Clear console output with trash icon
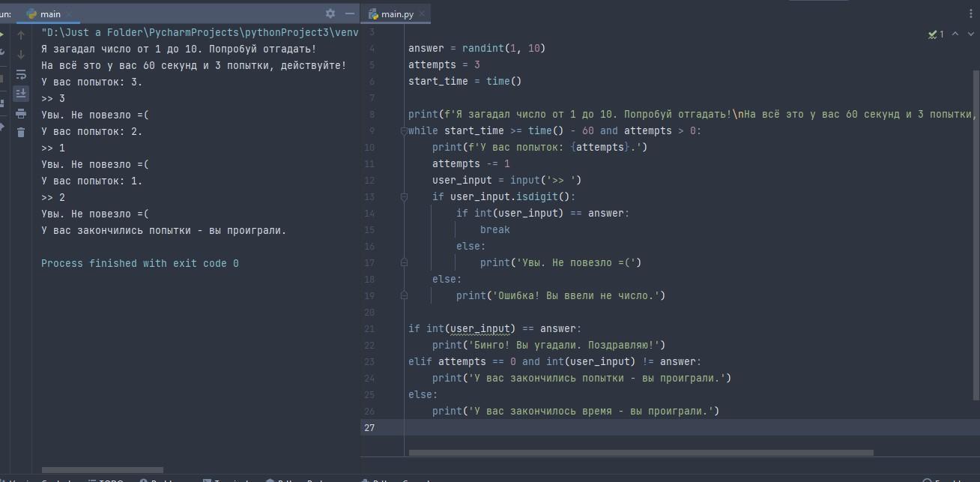Viewport: 980px width, 482px height. tap(21, 132)
